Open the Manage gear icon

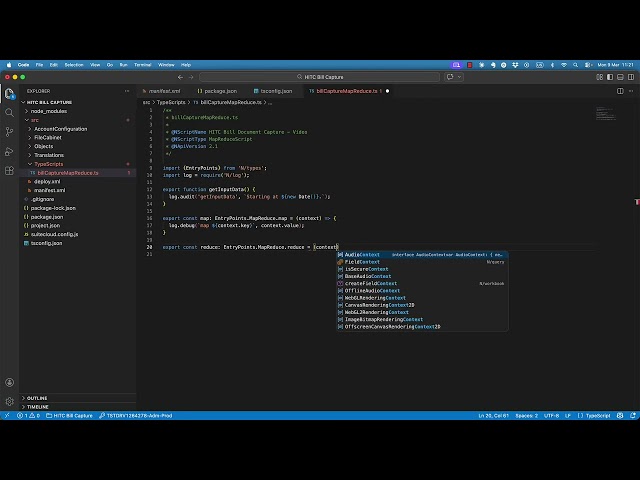(x=9, y=401)
